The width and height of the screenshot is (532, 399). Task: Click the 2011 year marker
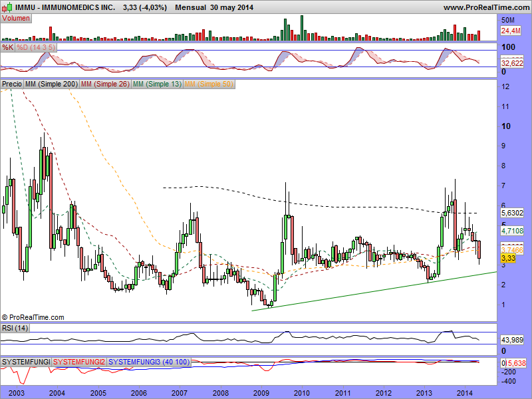[x=342, y=393]
